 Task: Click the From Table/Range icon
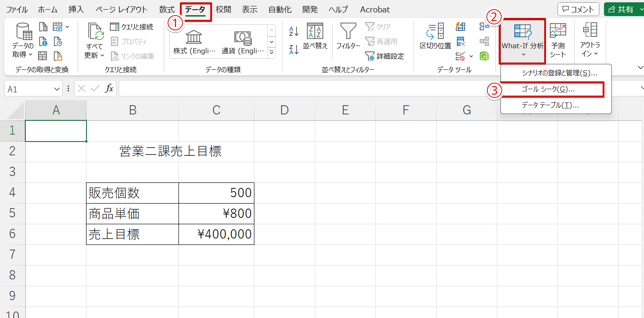pyautogui.click(x=43, y=56)
